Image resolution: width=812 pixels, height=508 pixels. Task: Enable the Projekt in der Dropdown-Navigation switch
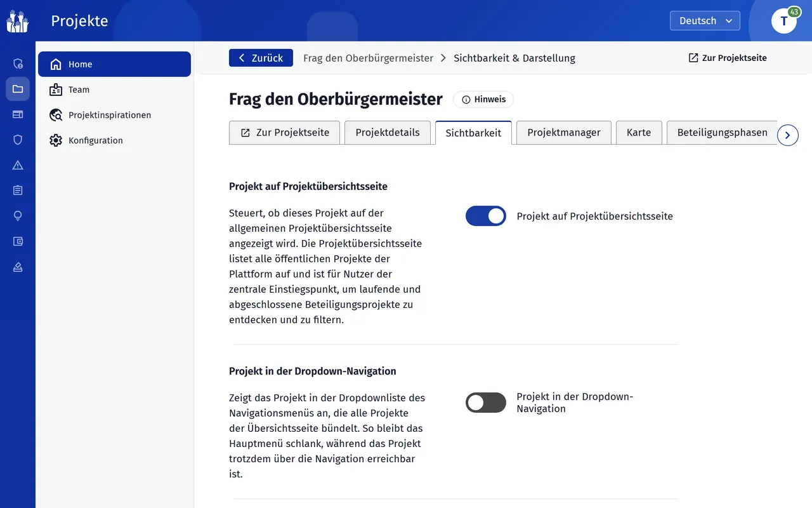(x=486, y=403)
